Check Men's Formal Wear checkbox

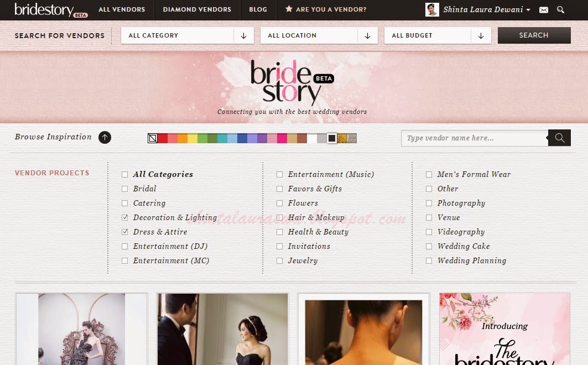[x=429, y=174]
